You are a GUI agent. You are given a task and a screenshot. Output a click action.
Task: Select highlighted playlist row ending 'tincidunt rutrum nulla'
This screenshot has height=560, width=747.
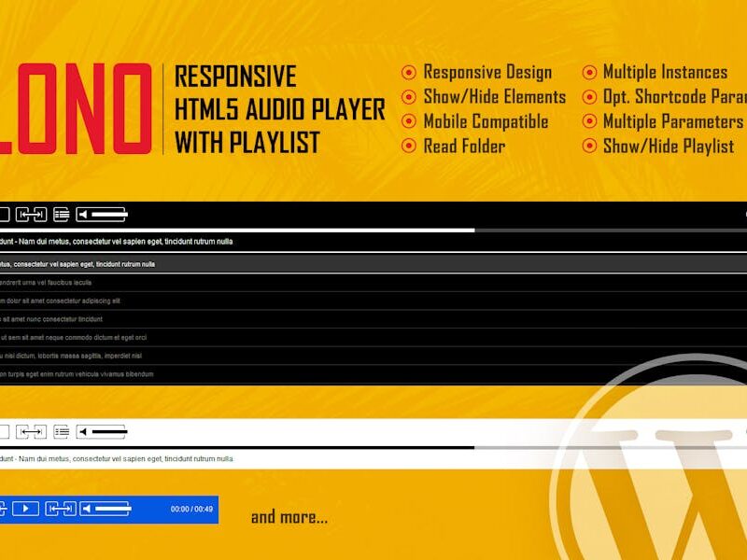point(373,264)
